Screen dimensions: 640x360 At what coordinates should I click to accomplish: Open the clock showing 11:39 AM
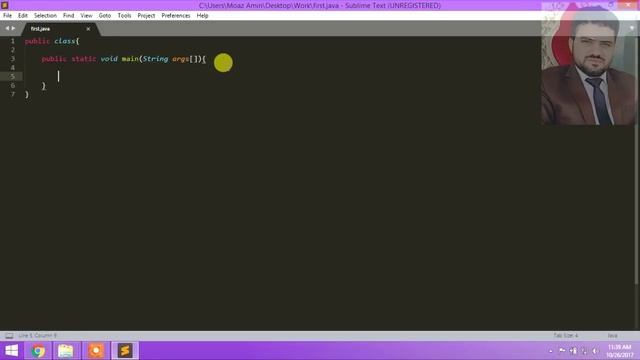point(620,351)
